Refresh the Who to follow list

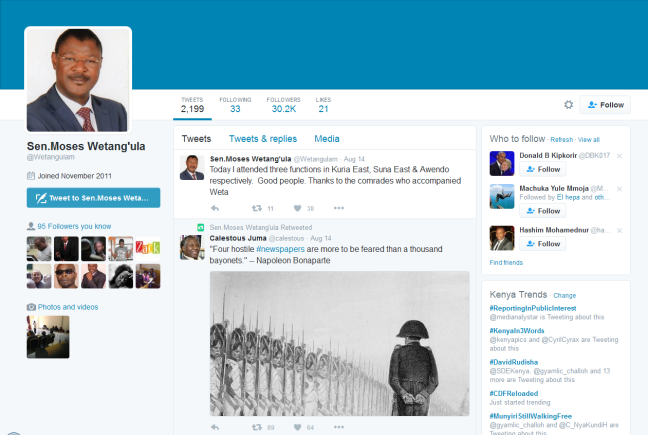point(562,140)
